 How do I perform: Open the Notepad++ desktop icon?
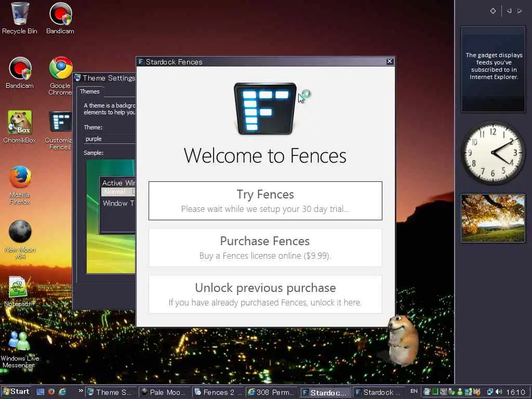(x=19, y=291)
